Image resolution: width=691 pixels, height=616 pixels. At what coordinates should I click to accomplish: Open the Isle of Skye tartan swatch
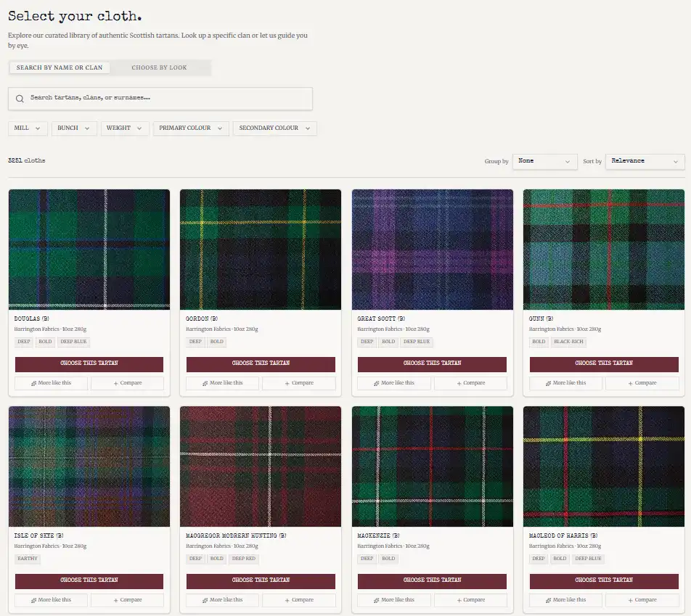(89, 467)
